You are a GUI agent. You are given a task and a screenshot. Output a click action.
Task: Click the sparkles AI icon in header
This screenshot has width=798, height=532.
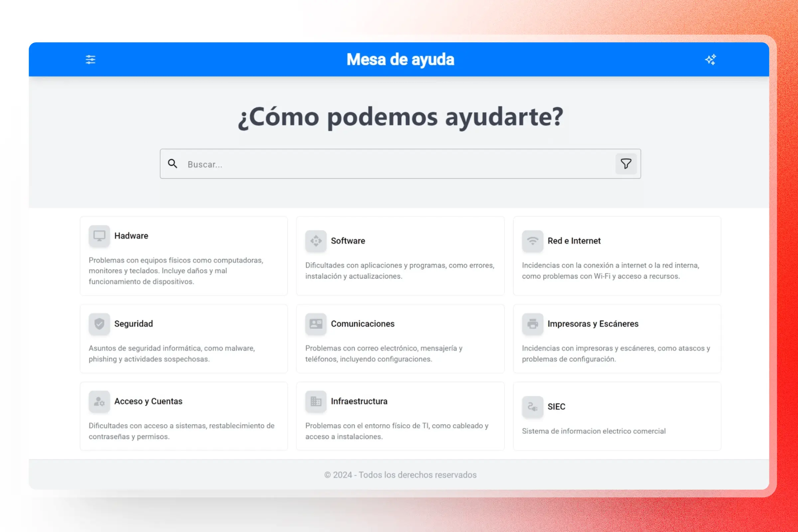[711, 60]
